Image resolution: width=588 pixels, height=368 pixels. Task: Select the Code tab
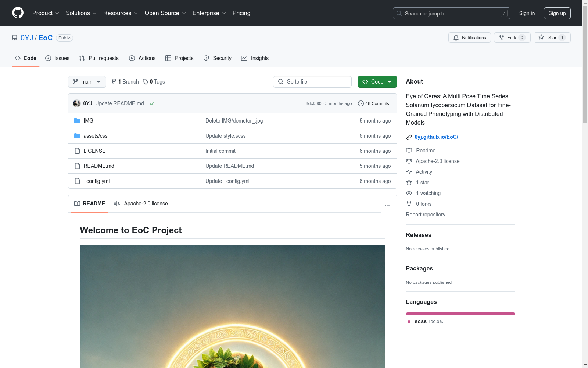[25, 58]
